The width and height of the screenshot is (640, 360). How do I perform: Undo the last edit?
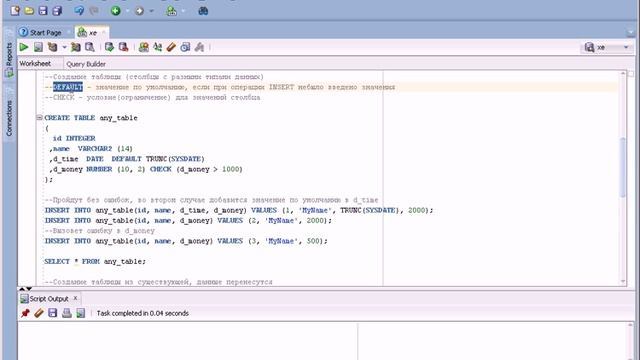pyautogui.click(x=79, y=11)
